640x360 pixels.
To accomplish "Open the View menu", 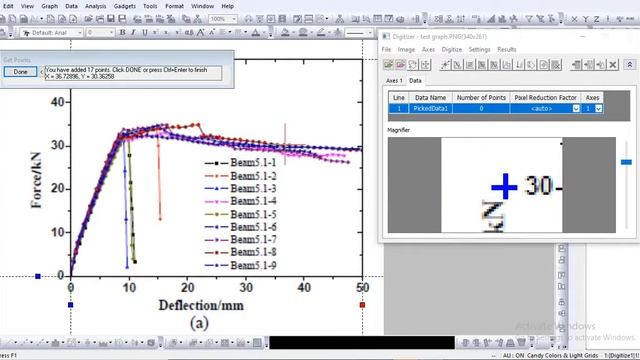I will point(27,6).
